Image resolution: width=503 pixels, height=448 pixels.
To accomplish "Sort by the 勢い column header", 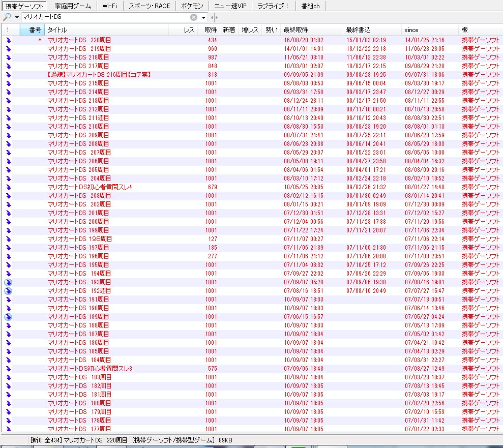I will (272, 30).
